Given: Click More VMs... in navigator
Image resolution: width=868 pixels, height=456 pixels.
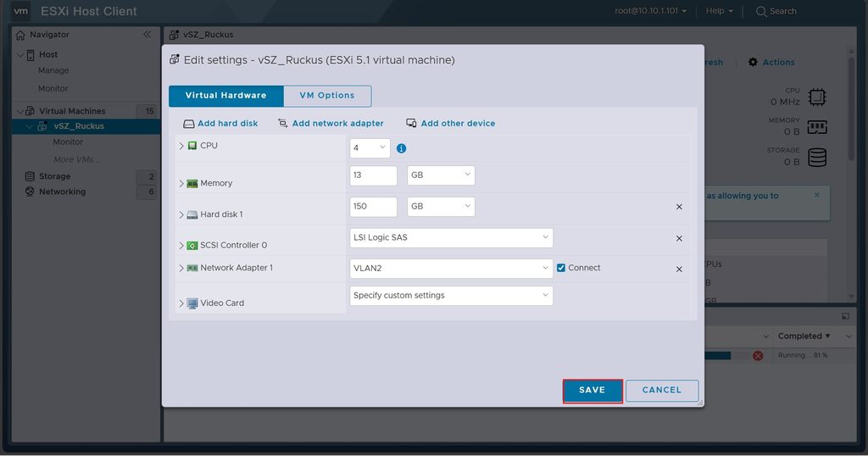Looking at the screenshot, I should (x=77, y=160).
